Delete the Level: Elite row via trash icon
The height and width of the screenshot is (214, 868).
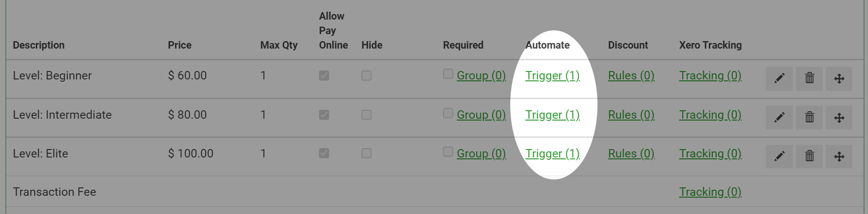pyautogui.click(x=809, y=156)
